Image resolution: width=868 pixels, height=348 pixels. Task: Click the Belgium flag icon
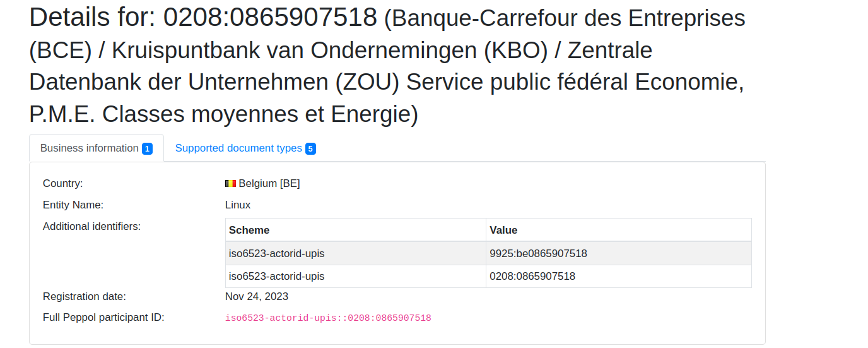point(230,184)
